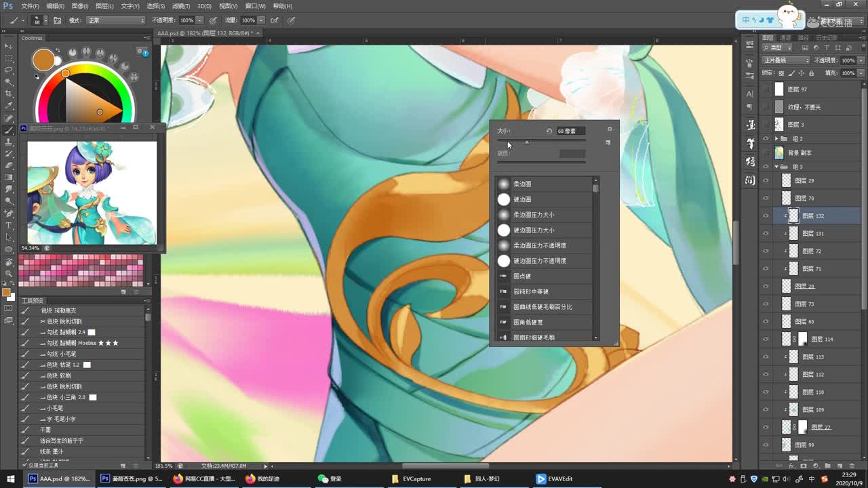The width and height of the screenshot is (868, 488).
Task: Select the 硬边圆压力不透明度 brush preset
Action: click(544, 261)
